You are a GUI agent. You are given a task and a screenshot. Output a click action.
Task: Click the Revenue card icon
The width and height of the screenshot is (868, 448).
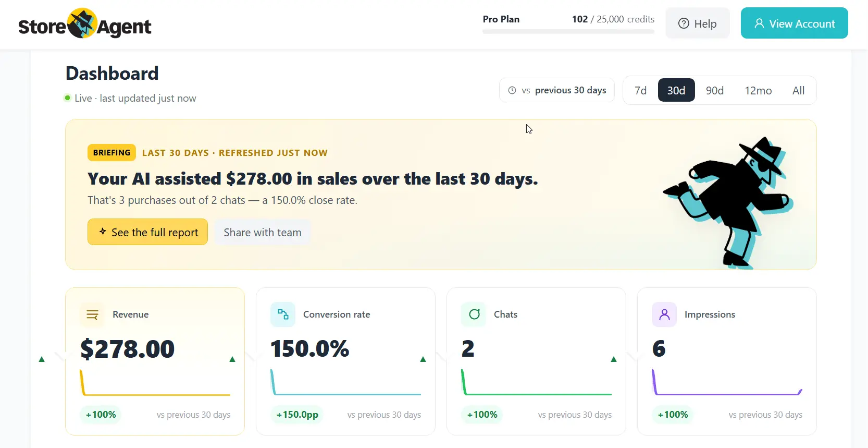pos(92,314)
